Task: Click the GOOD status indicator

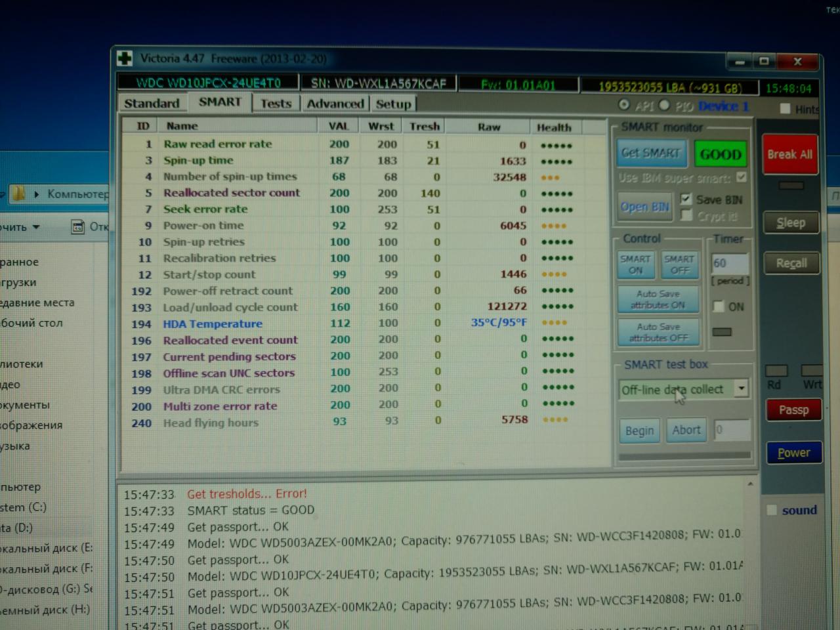Action: tap(720, 155)
